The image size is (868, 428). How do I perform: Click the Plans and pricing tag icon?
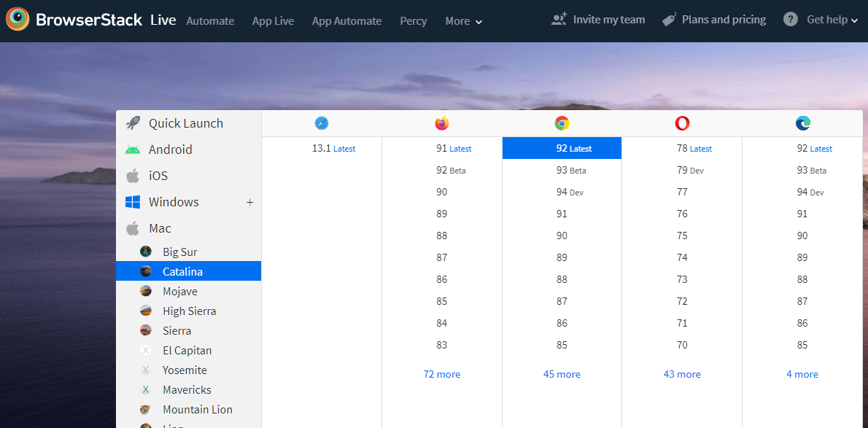pos(670,20)
